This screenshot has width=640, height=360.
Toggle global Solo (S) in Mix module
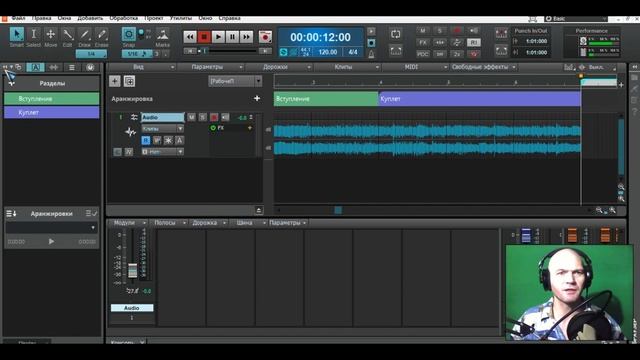(440, 31)
